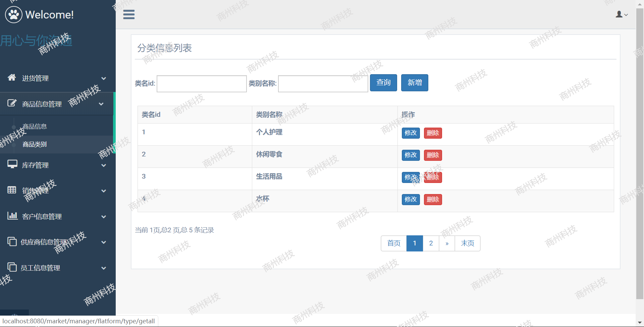This screenshot has width=644, height=327.
Task: Expand the 销售管理 chevron
Action: point(104,191)
